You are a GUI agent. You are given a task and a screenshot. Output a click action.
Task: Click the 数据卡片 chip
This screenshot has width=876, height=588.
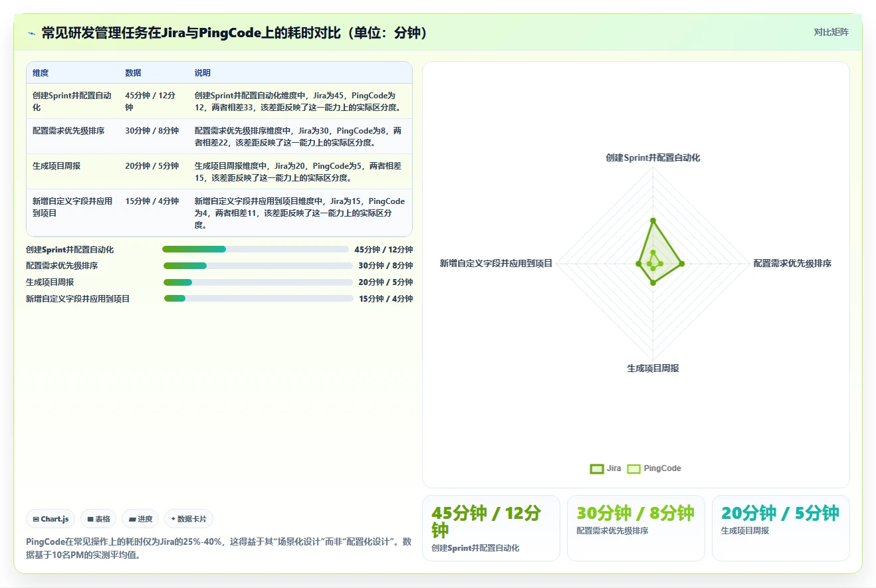click(x=189, y=519)
